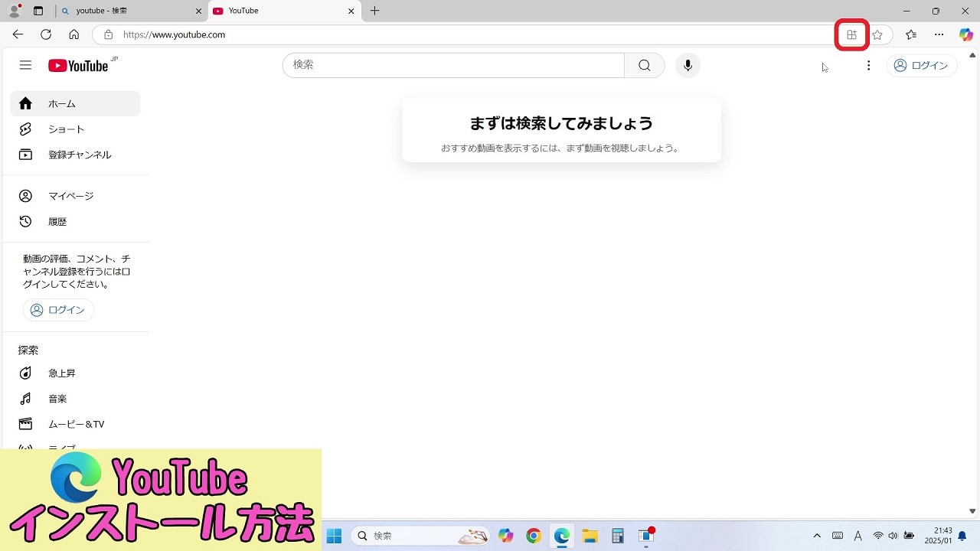Open My Page (マイページ) in sidebar
This screenshot has width=980, height=551.
coord(75,196)
